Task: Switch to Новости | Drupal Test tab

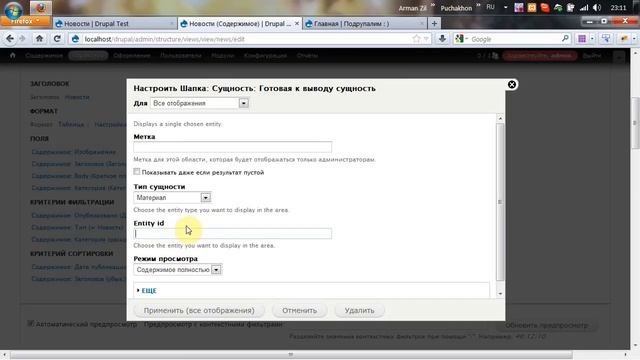Action: 115,24
